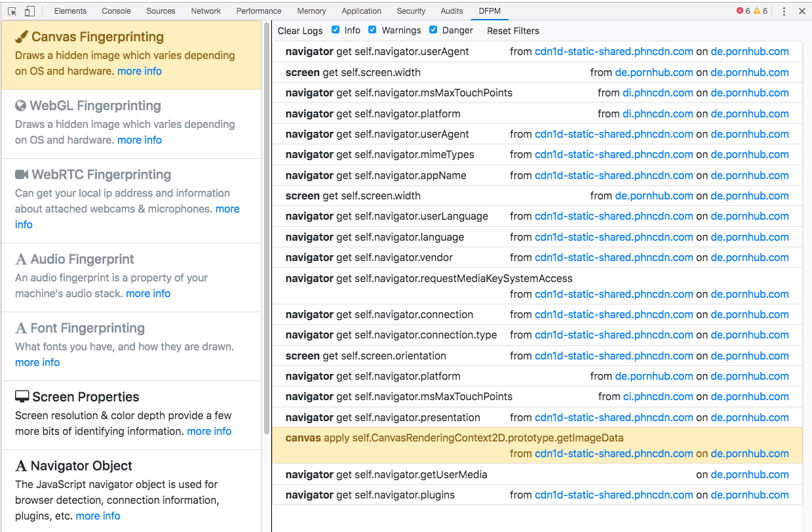Open more info link under Screen Properties

click(x=209, y=431)
